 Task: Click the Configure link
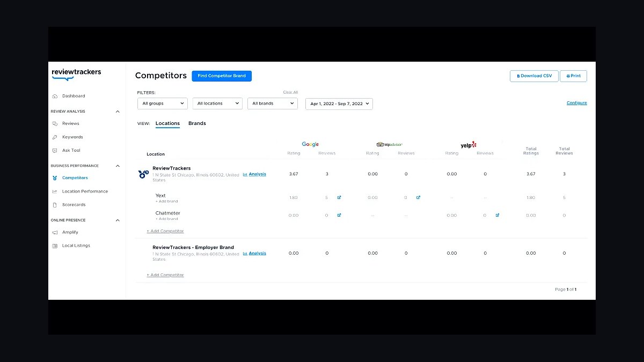577,103
